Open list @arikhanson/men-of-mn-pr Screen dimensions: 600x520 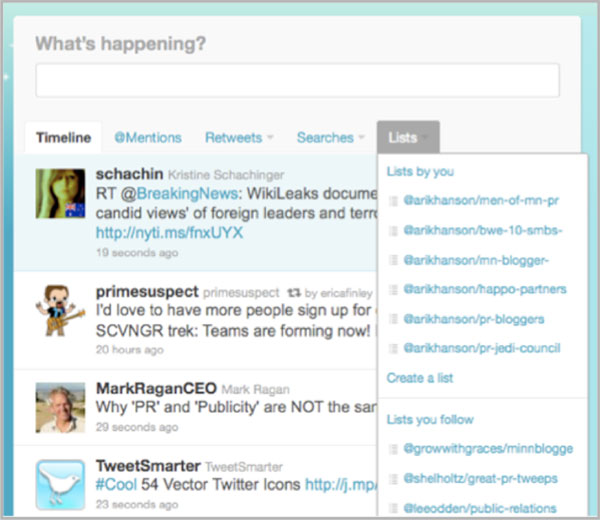[x=481, y=201]
